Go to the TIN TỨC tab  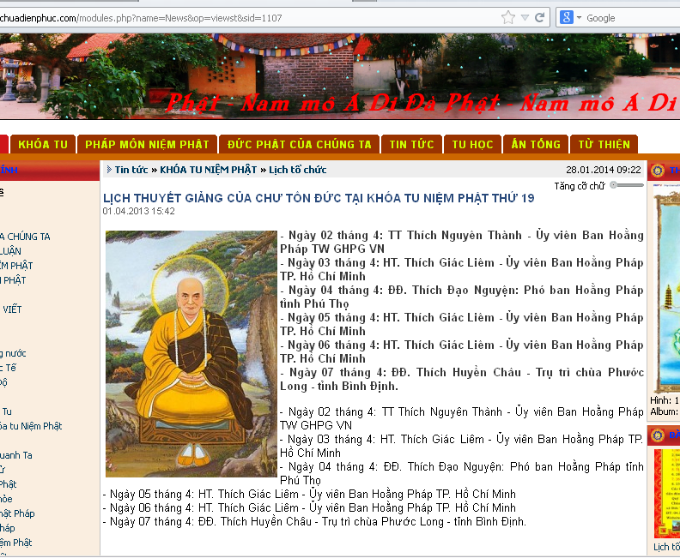[x=412, y=144]
